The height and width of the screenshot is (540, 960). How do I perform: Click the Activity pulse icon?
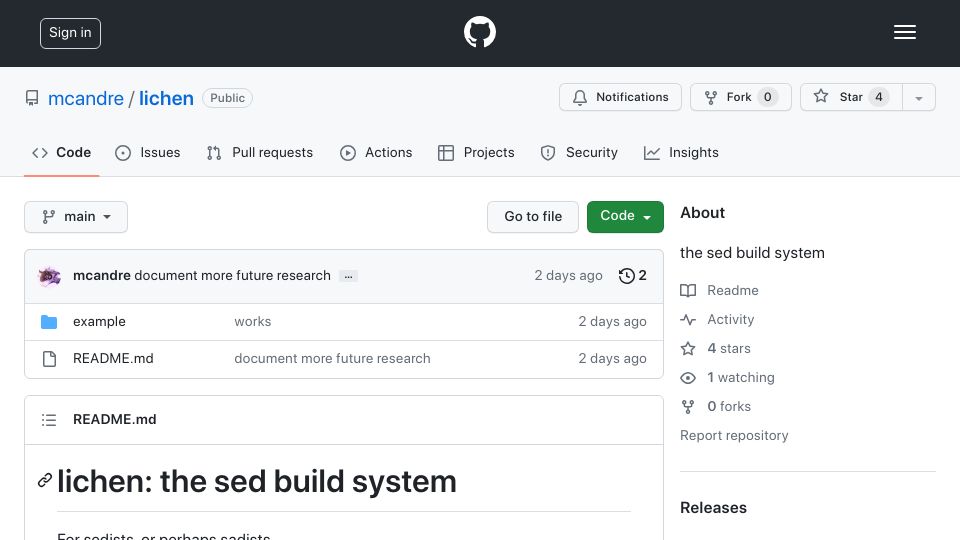(688, 320)
